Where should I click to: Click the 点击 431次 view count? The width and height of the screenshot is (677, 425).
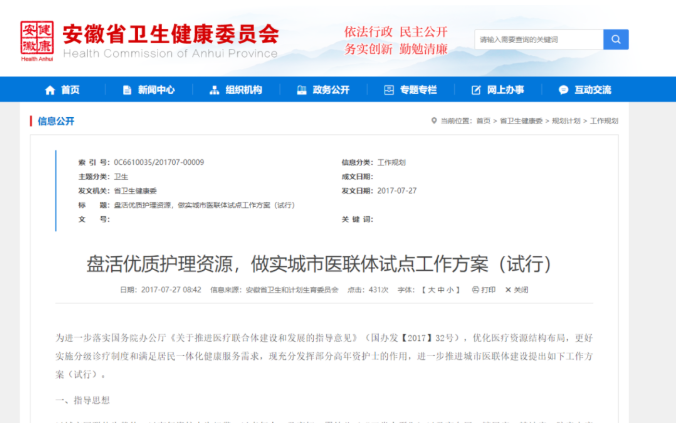pyautogui.click(x=368, y=290)
